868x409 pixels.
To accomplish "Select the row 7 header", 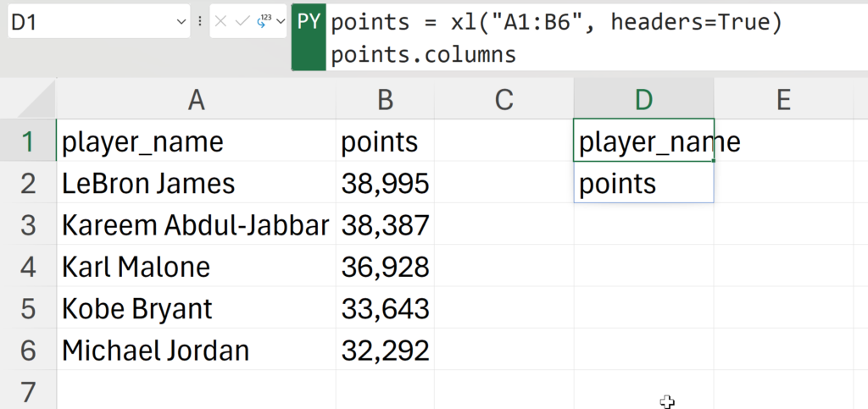I will (x=28, y=392).
